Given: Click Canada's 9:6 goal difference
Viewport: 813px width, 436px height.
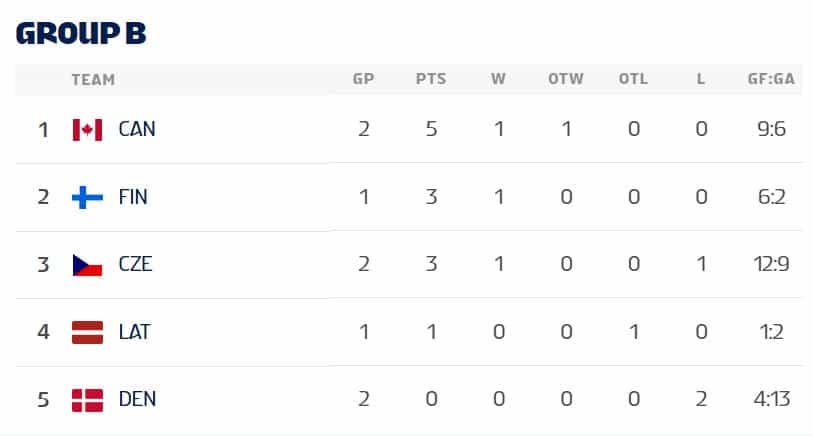Looking at the screenshot, I should (770, 129).
